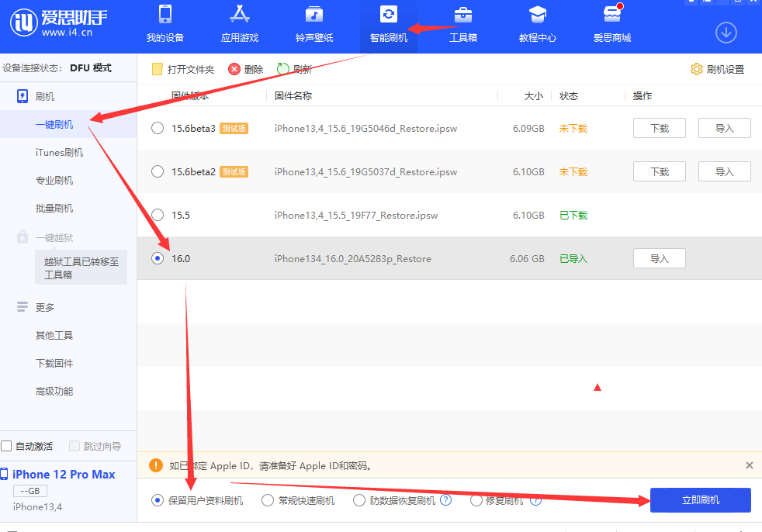Image resolution: width=762 pixels, height=532 pixels.
Task: Click the 状态 column header
Action: tap(569, 95)
